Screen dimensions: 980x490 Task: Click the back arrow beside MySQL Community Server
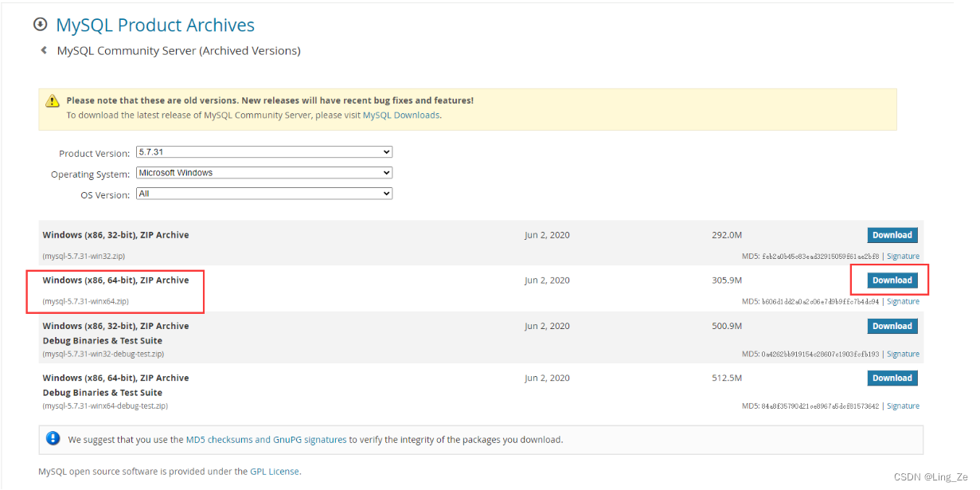44,50
